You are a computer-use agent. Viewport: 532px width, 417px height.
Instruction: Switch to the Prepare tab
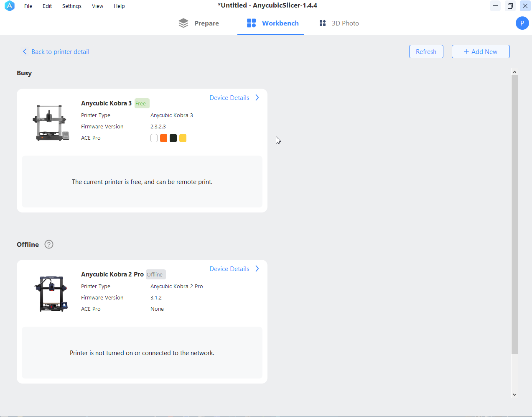(x=199, y=23)
